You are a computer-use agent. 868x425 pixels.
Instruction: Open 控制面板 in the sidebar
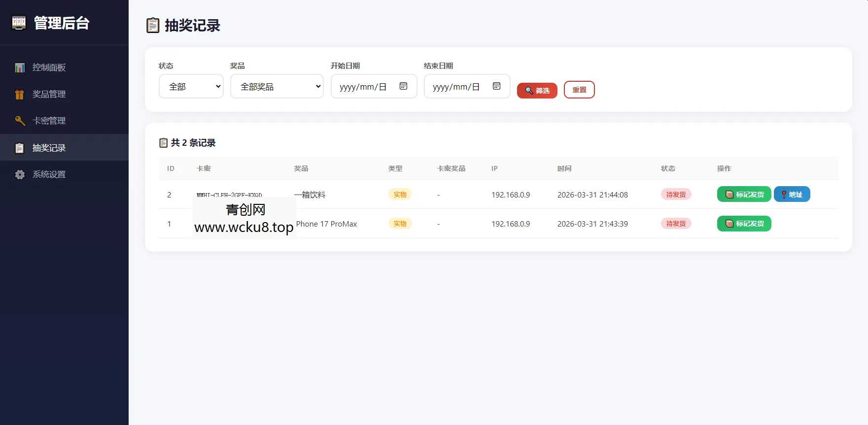[x=64, y=67]
